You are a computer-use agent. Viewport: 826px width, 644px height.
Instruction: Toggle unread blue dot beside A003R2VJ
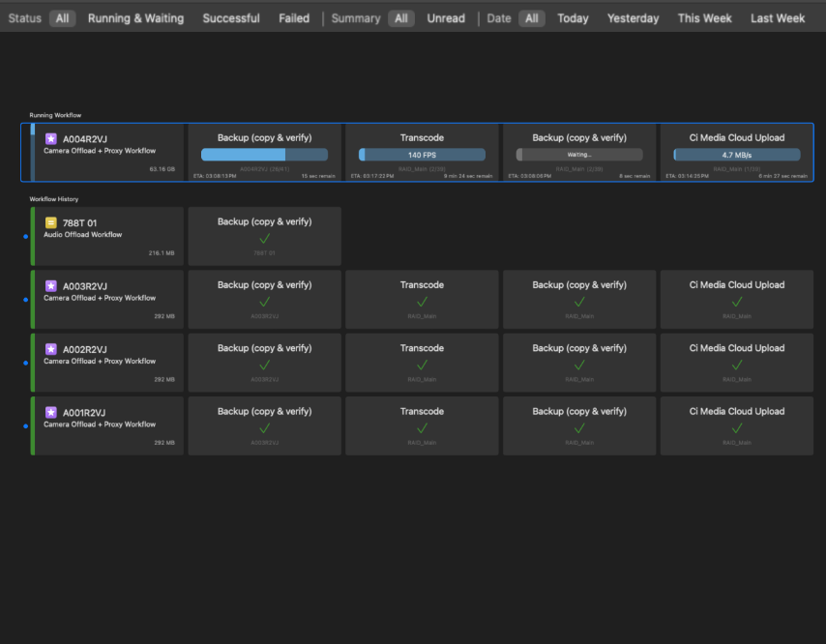click(25, 300)
